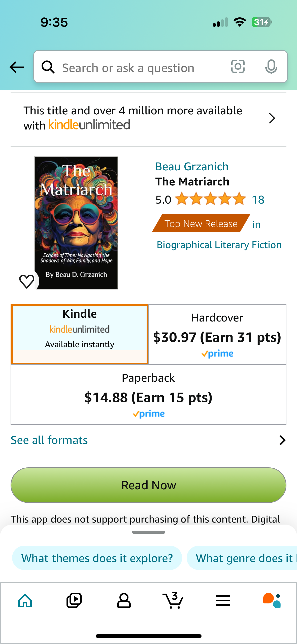
Task: Open the video Inspire tab icon
Action: pos(74,601)
